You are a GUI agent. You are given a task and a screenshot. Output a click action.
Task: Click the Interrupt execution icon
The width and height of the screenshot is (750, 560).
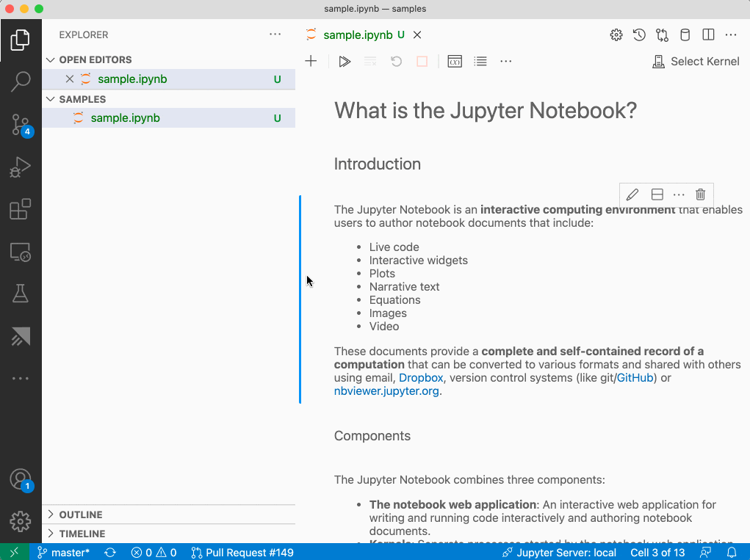[x=422, y=61]
